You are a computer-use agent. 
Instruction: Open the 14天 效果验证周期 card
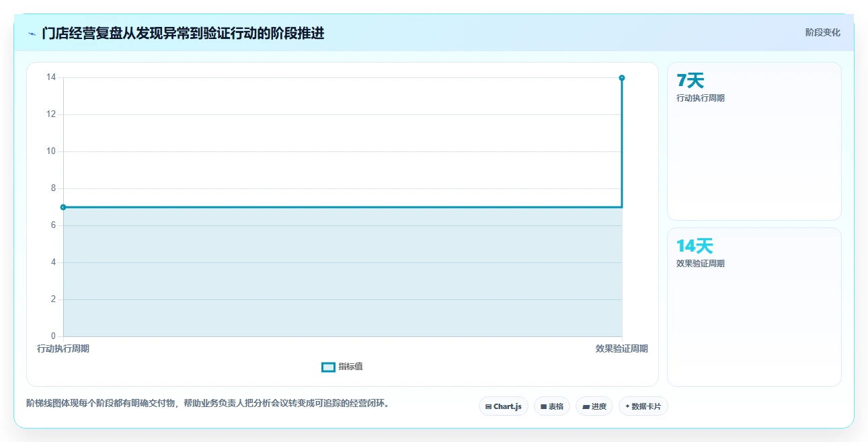(754, 307)
